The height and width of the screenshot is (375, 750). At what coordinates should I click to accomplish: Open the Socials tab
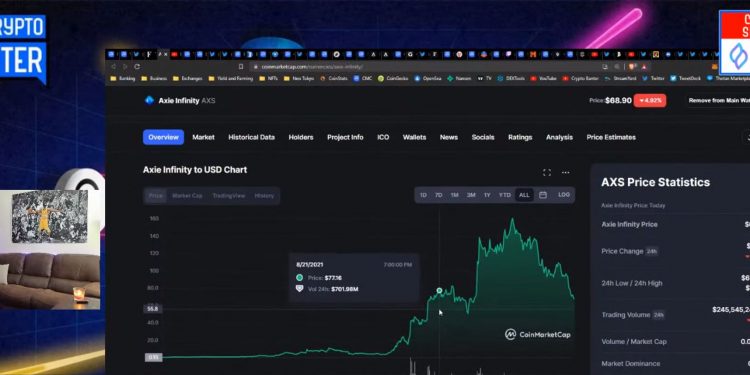pos(483,137)
